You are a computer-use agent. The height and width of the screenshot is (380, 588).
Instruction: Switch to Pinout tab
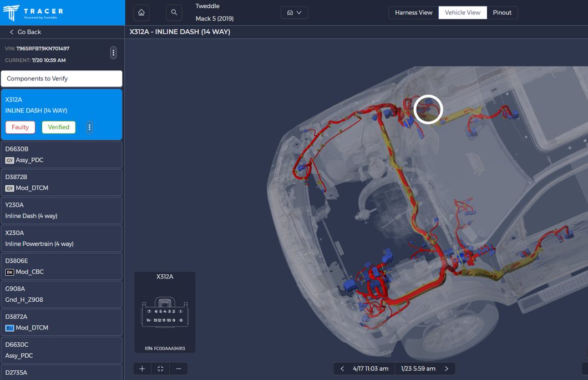[x=502, y=12]
